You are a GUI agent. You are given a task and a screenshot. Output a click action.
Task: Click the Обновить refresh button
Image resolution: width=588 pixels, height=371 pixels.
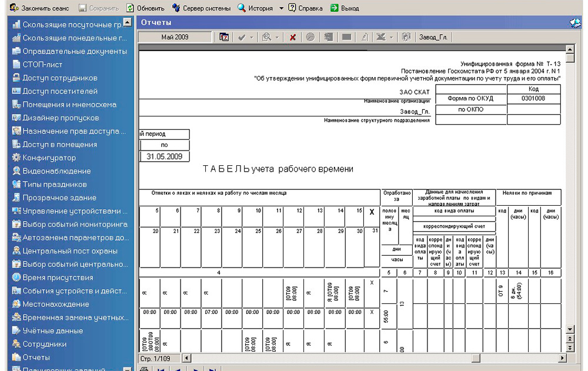tap(145, 8)
